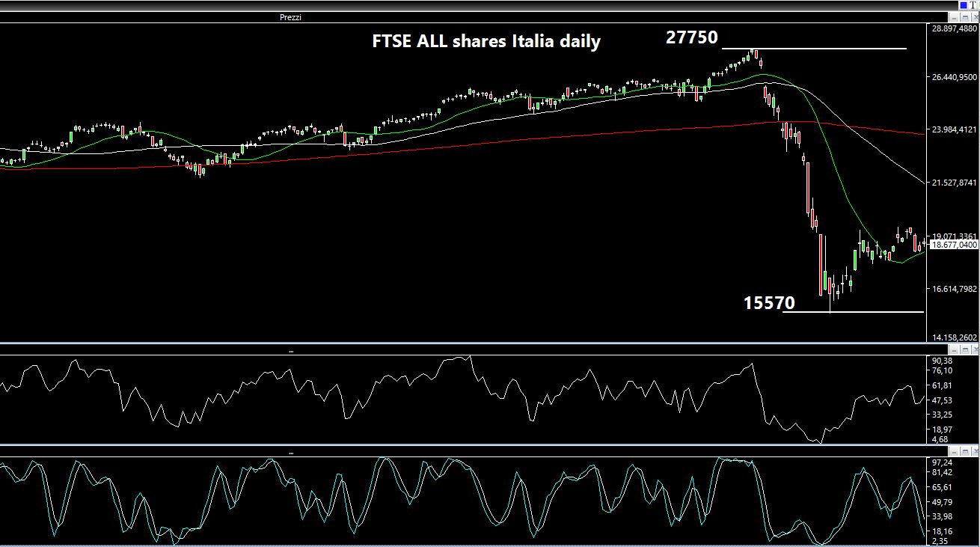Click the 26.440,9500 price axis value

coord(955,76)
